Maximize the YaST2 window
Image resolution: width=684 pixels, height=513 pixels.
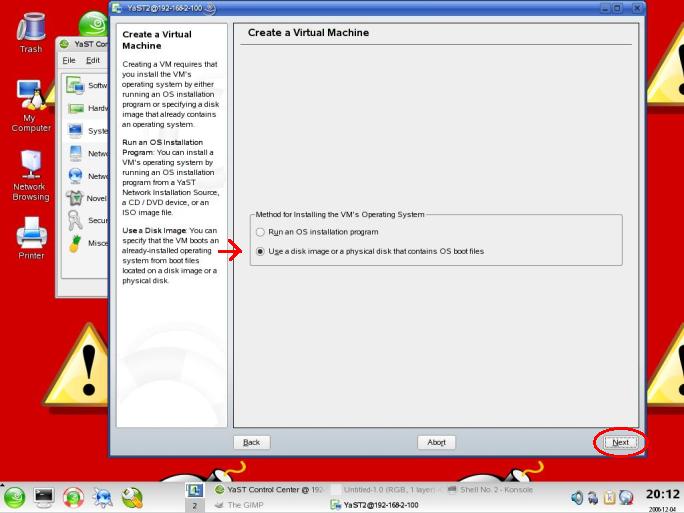point(618,8)
